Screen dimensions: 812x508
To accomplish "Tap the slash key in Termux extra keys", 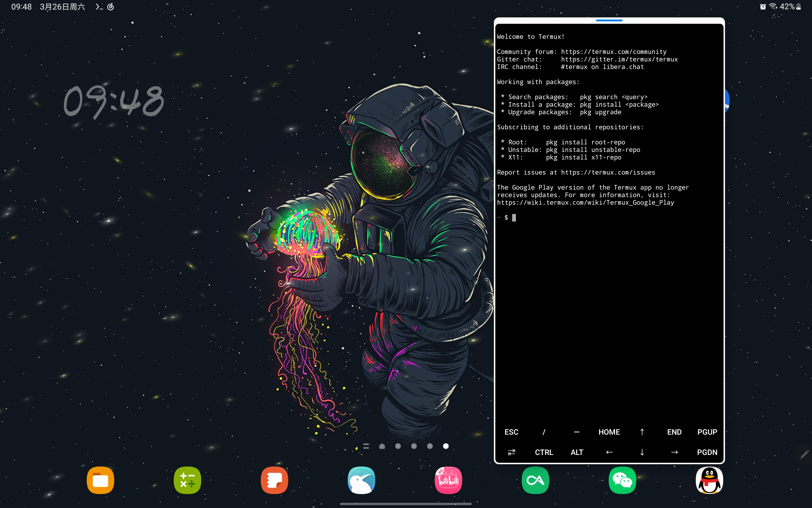I will (544, 432).
